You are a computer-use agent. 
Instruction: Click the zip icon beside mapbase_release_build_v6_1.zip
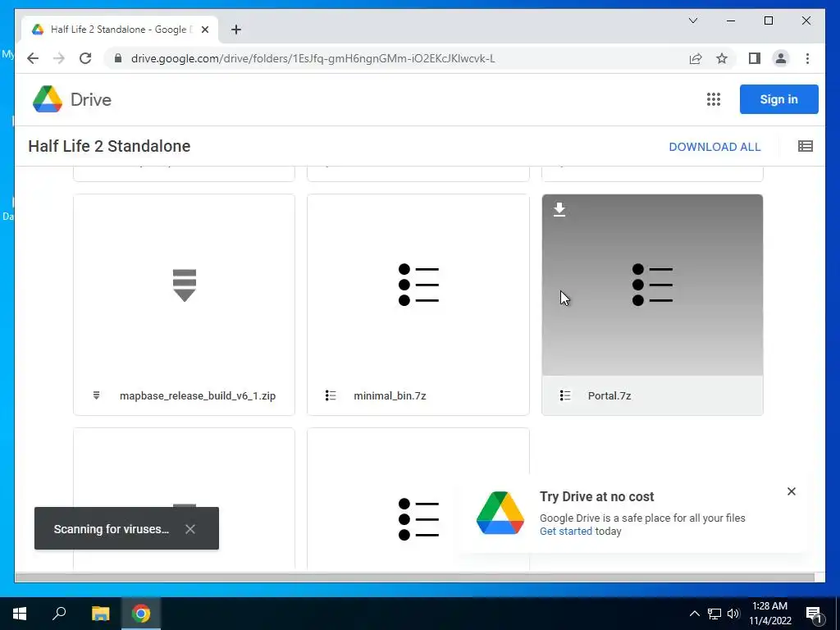pos(97,395)
